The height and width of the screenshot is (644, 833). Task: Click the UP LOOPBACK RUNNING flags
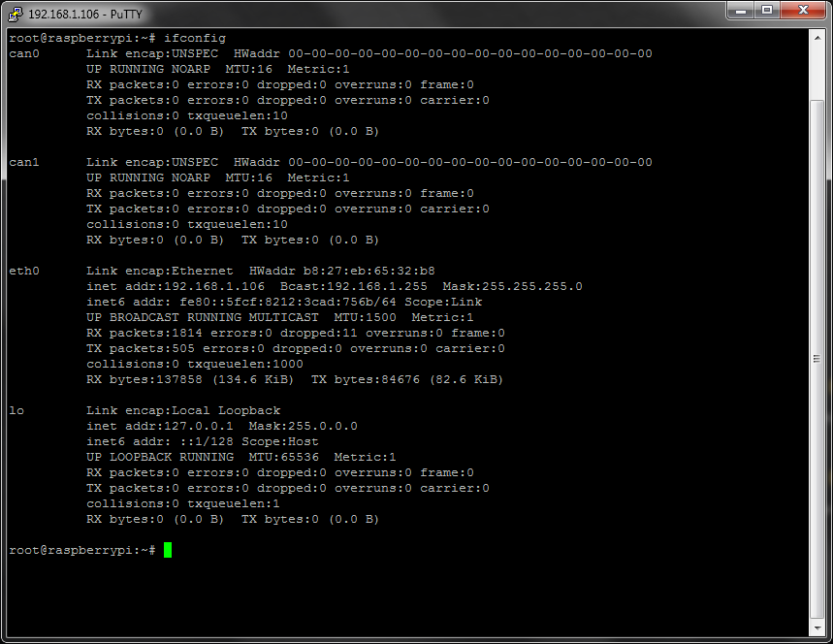pos(160,457)
